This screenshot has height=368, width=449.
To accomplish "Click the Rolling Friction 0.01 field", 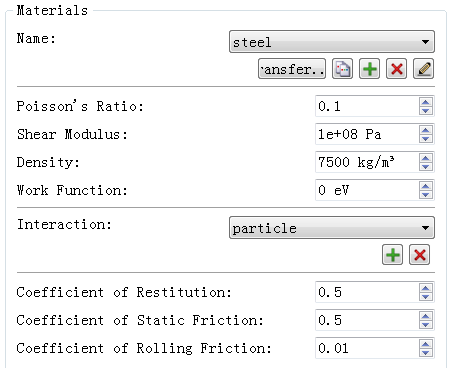I will [367, 348].
